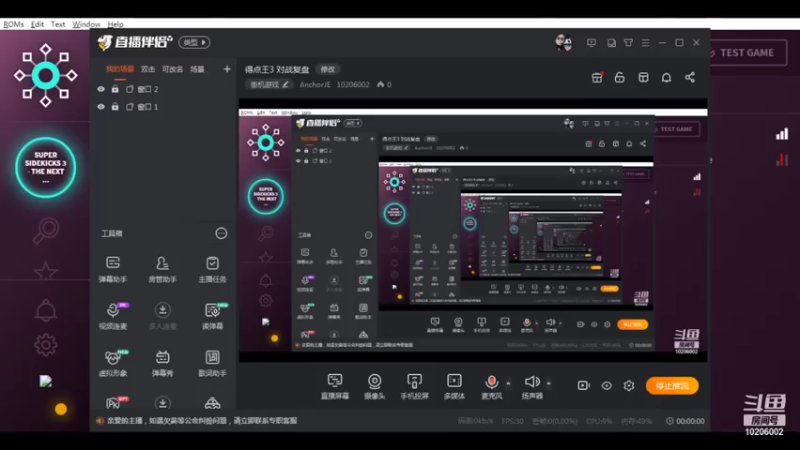The image size is (800, 450).
Task: Open the 主播任务 tool
Action: tap(212, 269)
